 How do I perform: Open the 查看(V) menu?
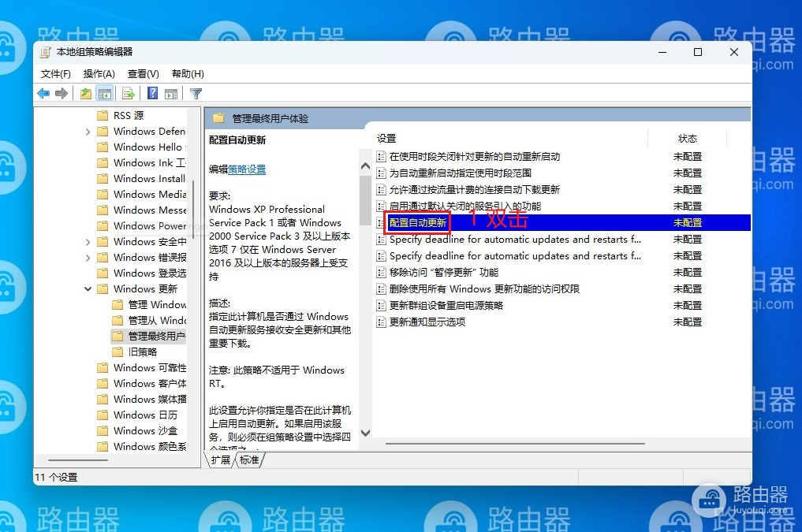[x=144, y=74]
